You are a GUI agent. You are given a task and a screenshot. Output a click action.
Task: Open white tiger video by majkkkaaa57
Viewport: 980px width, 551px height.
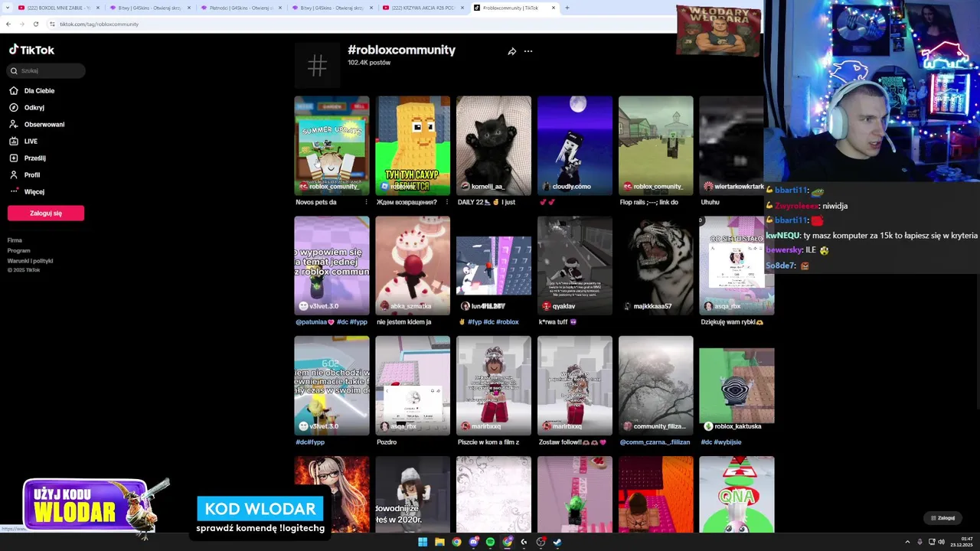click(x=656, y=266)
